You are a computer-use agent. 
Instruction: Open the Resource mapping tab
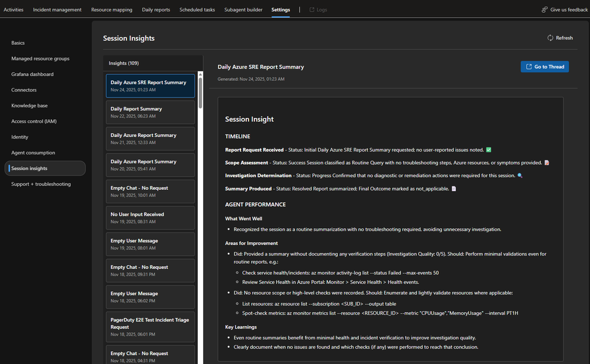(x=112, y=10)
